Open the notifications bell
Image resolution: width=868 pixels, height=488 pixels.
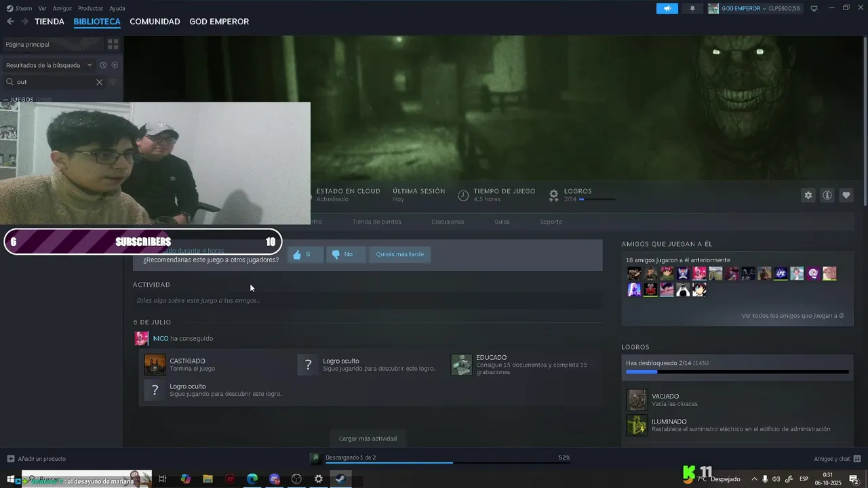click(x=692, y=8)
